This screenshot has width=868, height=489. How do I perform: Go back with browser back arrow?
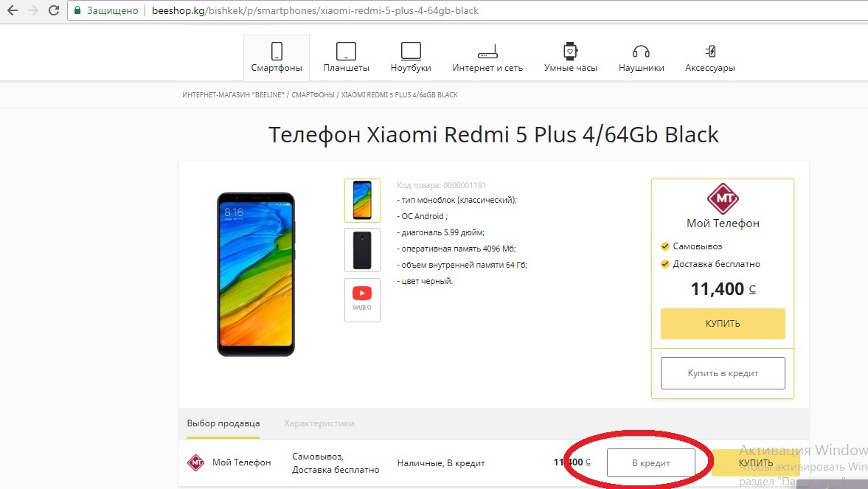click(13, 10)
